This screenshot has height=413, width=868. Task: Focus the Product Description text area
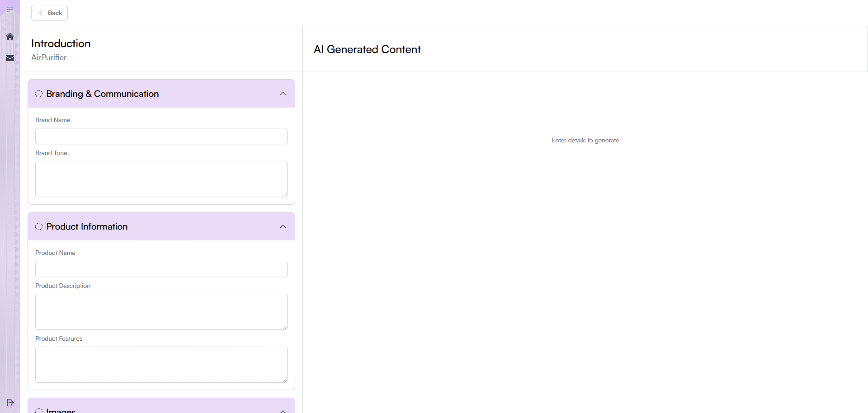[161, 311]
